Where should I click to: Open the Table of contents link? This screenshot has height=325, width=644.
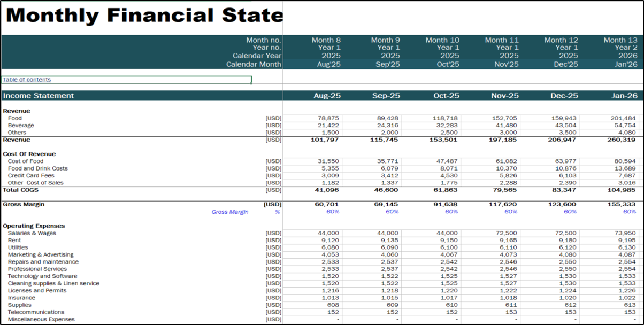[x=27, y=80]
